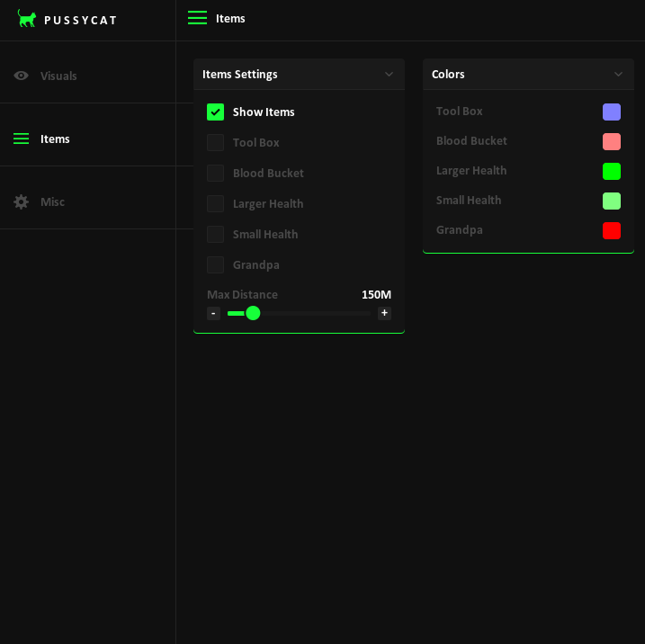Image resolution: width=645 pixels, height=644 pixels.
Task: Uncheck the Show Items checkbox
Action: pos(215,112)
